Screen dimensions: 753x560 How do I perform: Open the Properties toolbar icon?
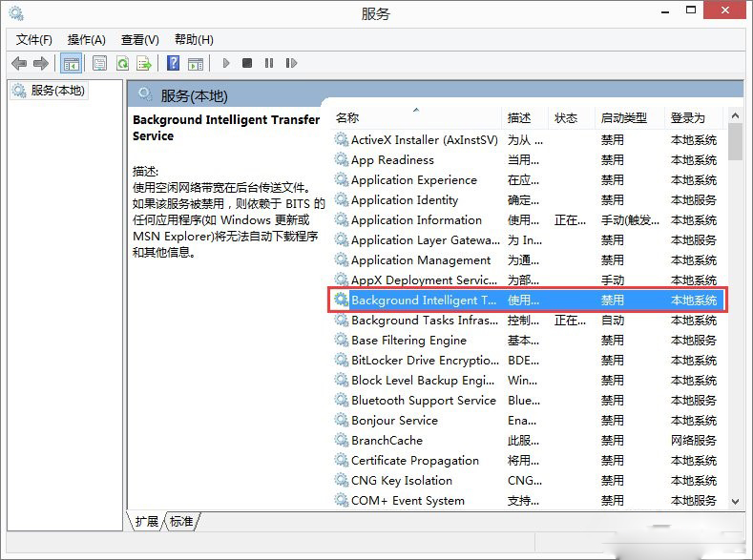pos(100,63)
